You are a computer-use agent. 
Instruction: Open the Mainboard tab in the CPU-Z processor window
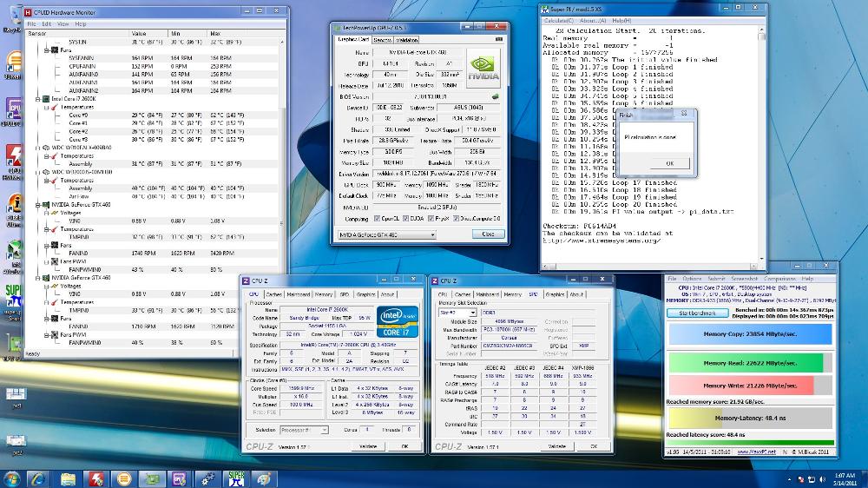299,294
